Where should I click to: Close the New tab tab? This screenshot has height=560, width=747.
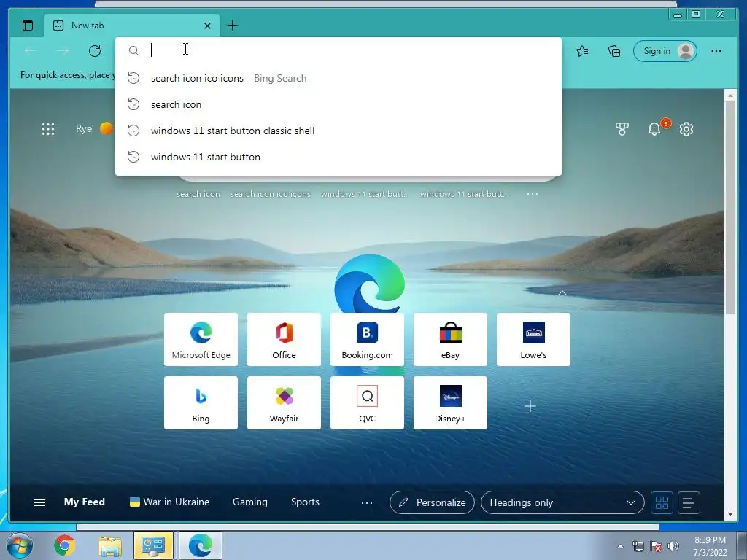pos(207,26)
